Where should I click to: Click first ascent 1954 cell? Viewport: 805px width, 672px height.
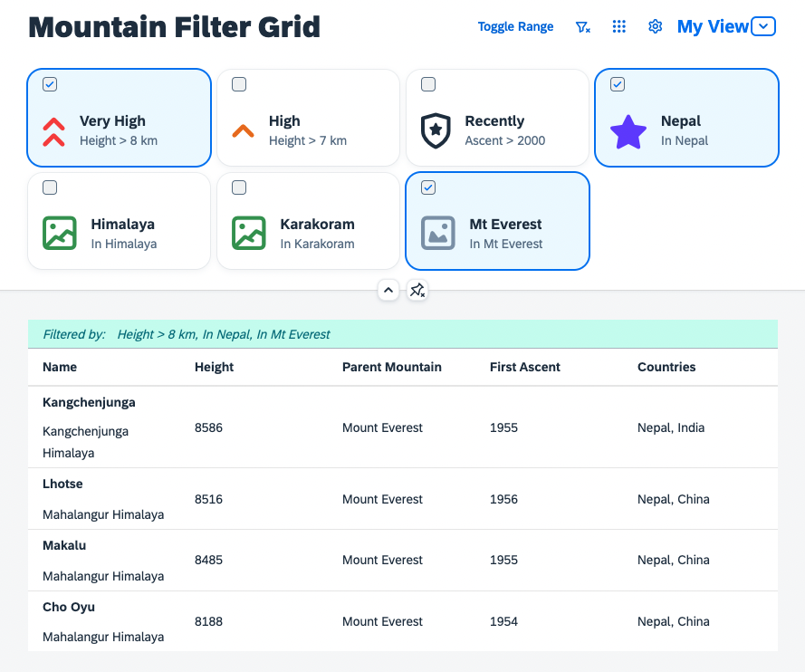pyautogui.click(x=503, y=621)
